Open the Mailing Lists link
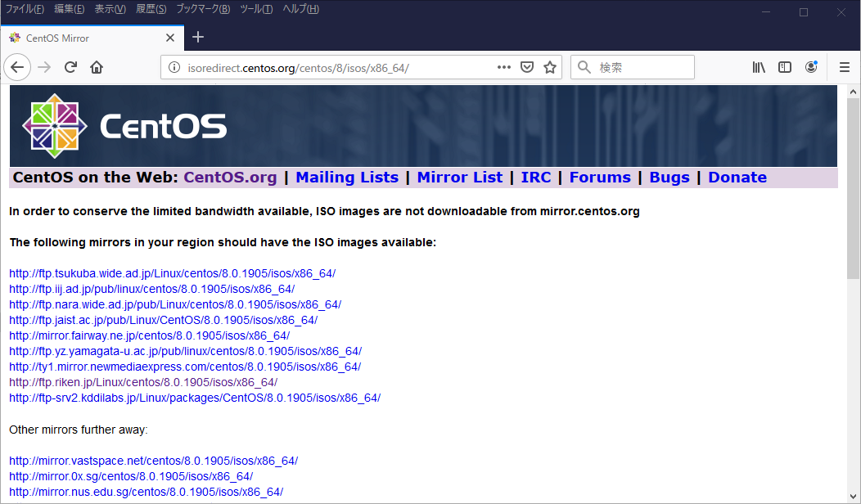The width and height of the screenshot is (861, 504). 347,178
